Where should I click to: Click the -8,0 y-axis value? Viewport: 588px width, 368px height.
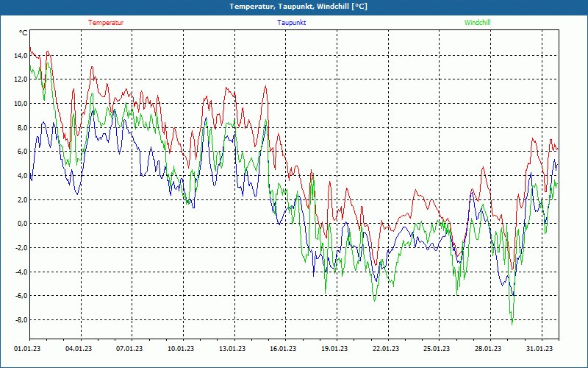point(21,320)
